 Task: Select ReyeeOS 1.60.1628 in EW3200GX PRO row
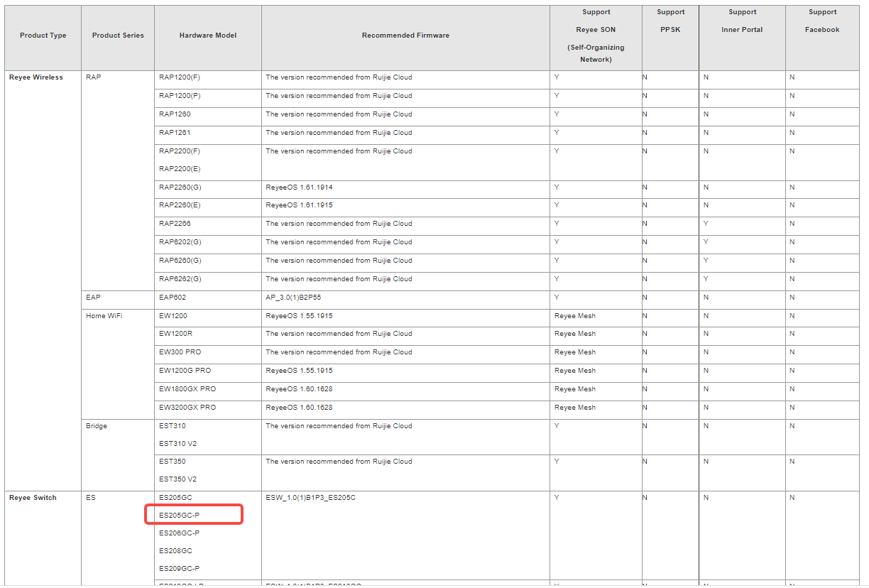coord(299,408)
